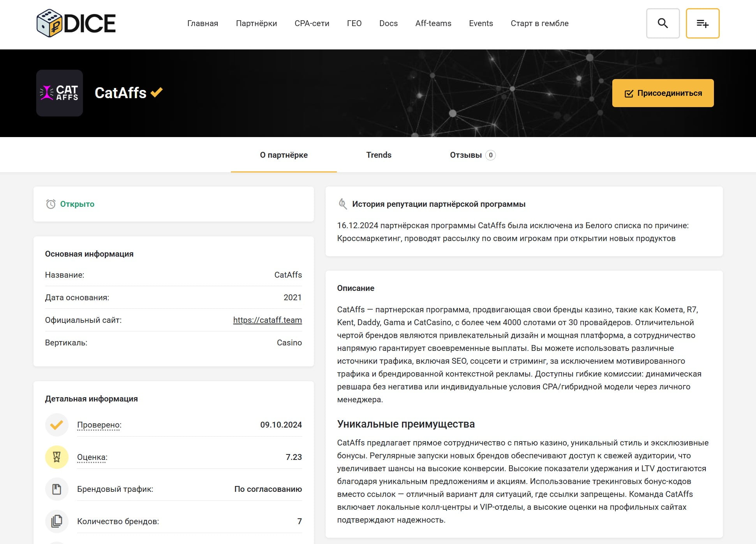The image size is (756, 544).
Task: Click the Casino vertical value
Action: click(x=289, y=343)
